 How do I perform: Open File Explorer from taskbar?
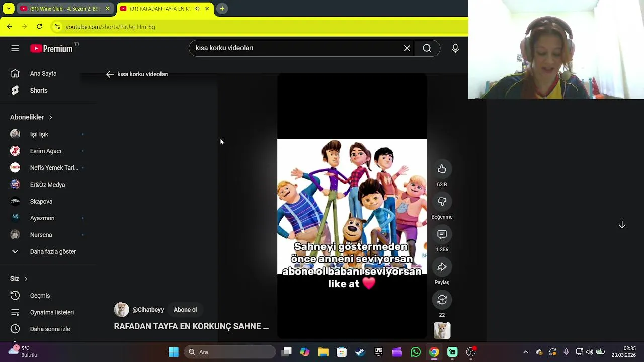323,352
